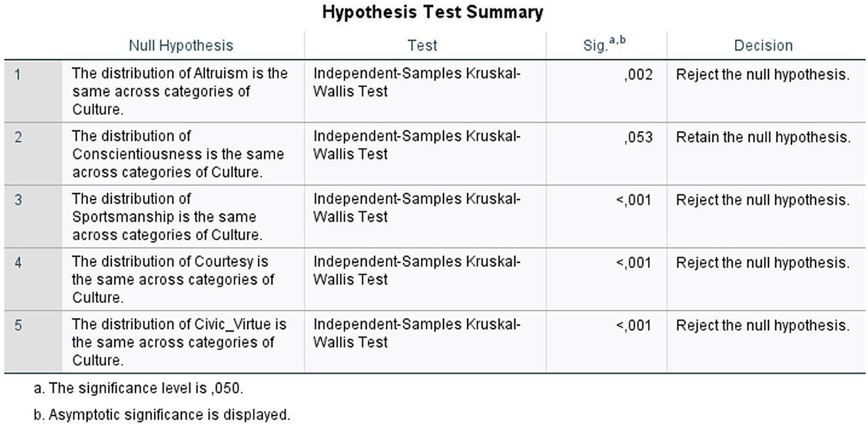Select the ,053 significance value

[x=638, y=137]
